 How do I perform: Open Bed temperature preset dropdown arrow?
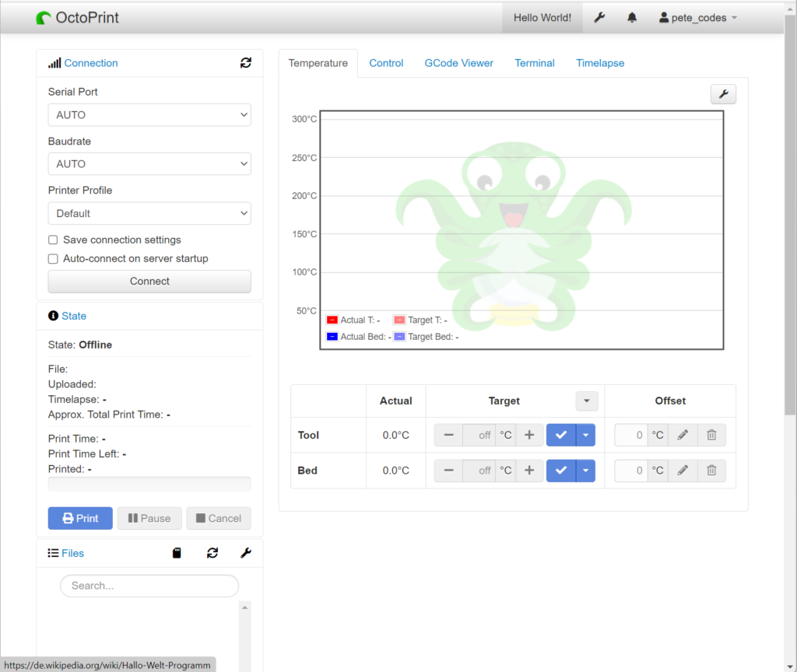tap(585, 471)
